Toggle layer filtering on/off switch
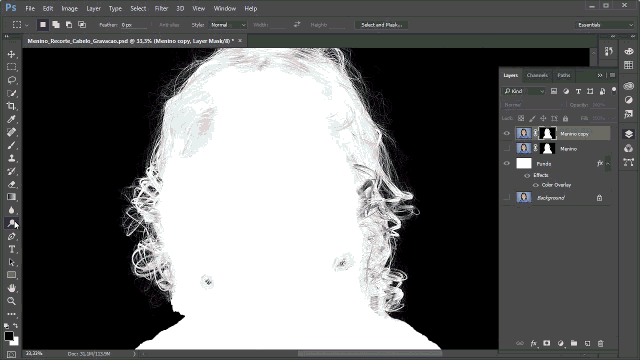This screenshot has height=360, width=640. (x=614, y=91)
